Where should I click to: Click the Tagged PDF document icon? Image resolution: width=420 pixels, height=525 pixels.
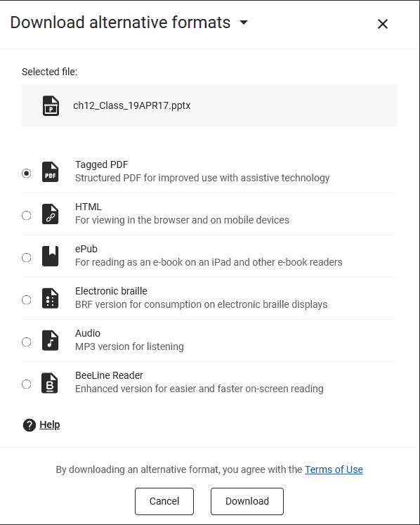[50, 172]
